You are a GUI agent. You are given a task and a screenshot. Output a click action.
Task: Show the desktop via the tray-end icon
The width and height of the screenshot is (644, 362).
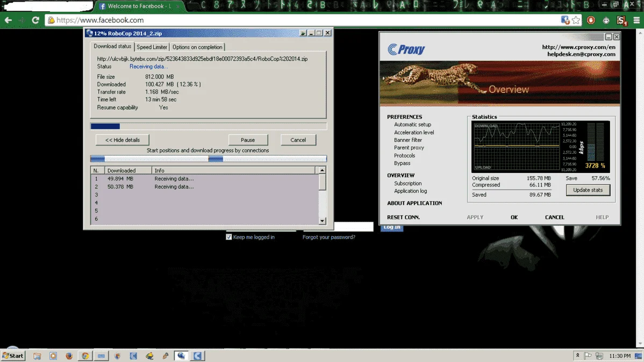click(x=639, y=356)
